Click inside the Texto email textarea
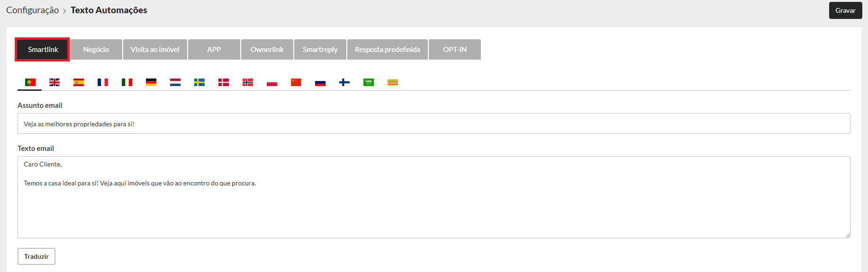Viewport: 868px width, 272px height. click(434, 197)
